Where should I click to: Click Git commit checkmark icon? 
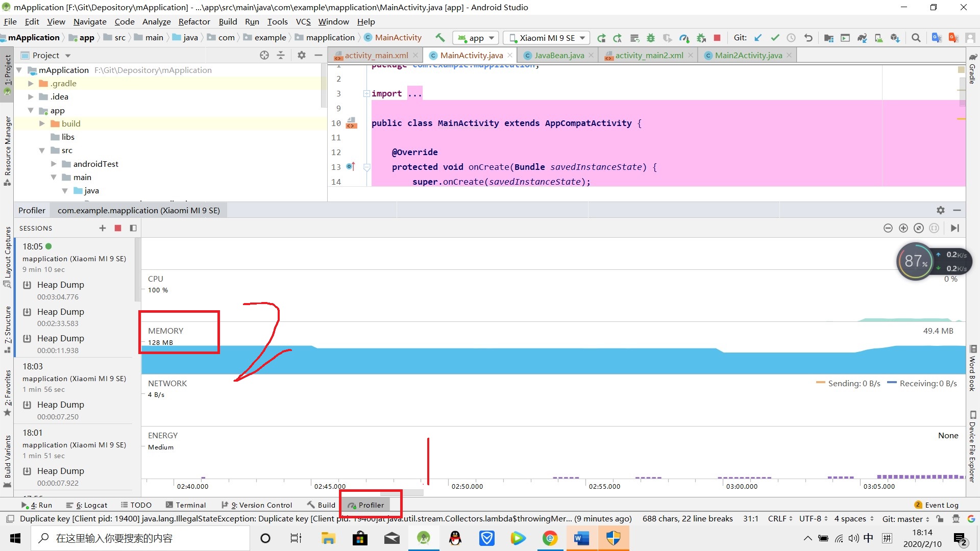click(x=775, y=38)
